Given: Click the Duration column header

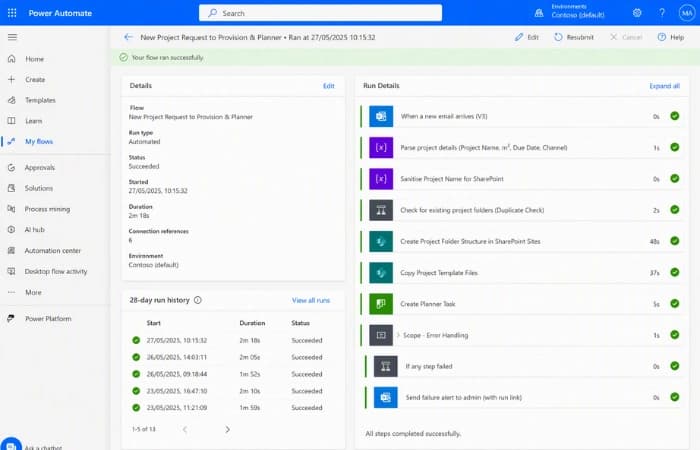Looking at the screenshot, I should [252, 323].
